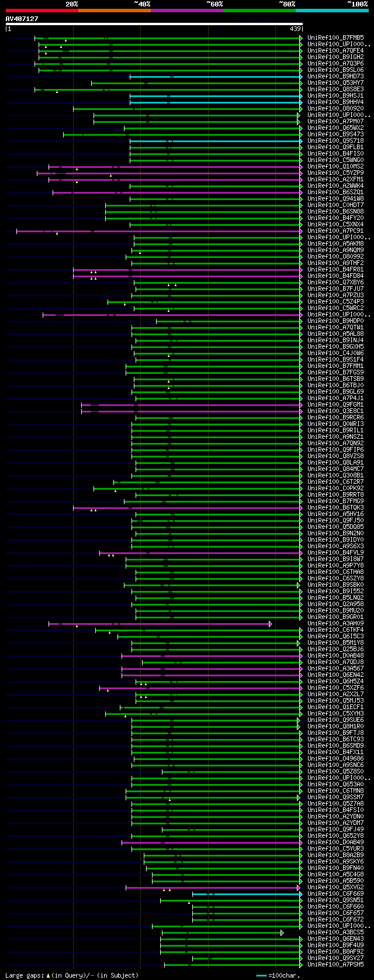Open hit UniRef100_C6THA8
374x980 pixels.
335,572
